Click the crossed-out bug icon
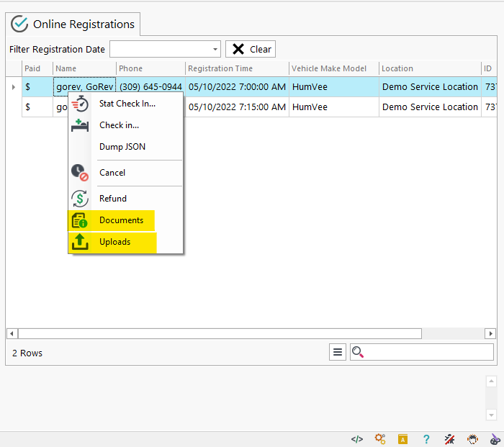The width and height of the screenshot is (504, 447). (x=449, y=438)
